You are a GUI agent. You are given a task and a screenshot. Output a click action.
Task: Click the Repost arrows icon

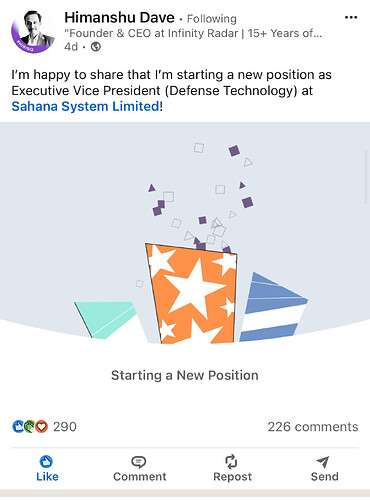[232, 462]
